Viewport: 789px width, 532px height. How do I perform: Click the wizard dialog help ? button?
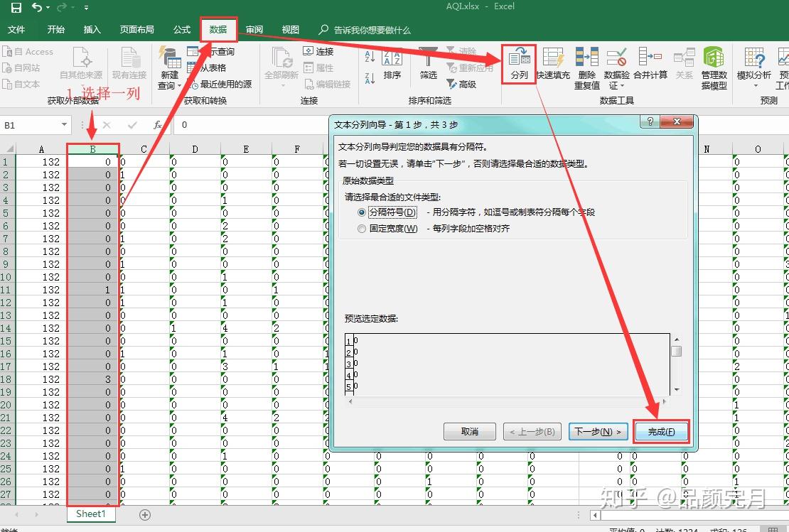point(650,121)
